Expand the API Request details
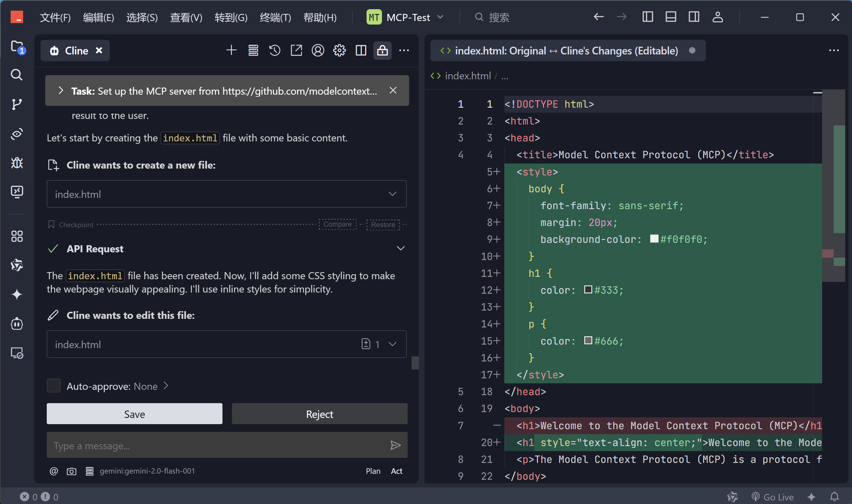The image size is (852, 504). pyautogui.click(x=400, y=248)
